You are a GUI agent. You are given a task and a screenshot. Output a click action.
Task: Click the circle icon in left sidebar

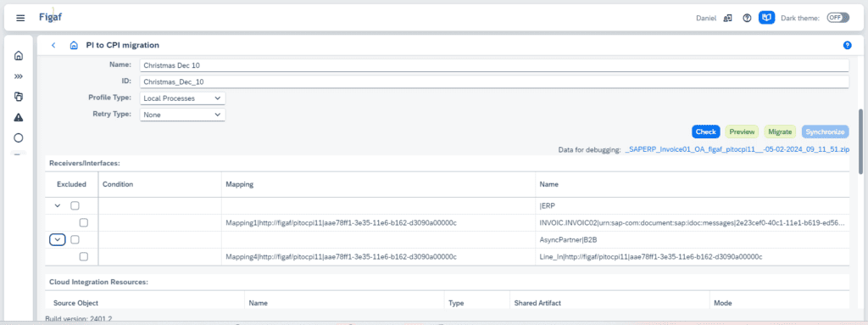[x=19, y=137]
